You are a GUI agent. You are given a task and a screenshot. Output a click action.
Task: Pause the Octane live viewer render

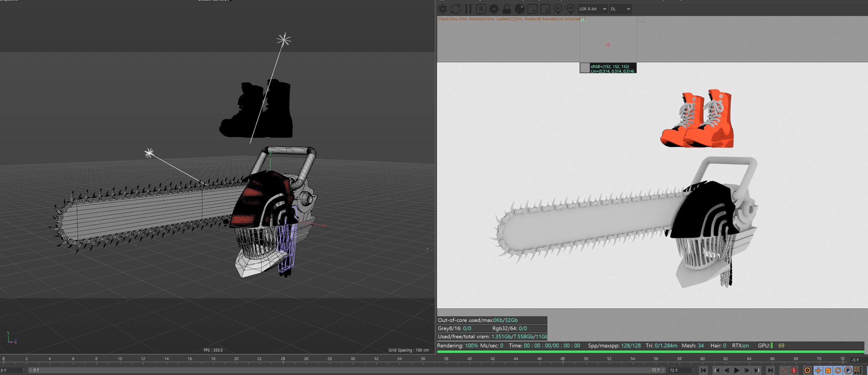468,9
